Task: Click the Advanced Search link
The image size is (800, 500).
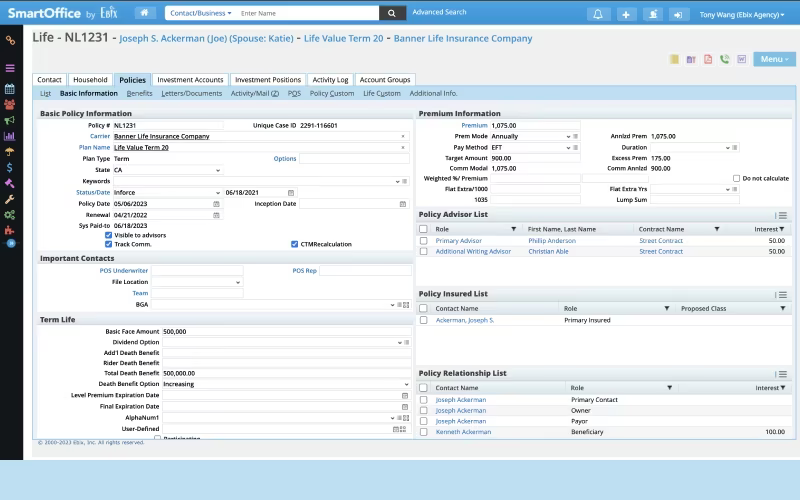Action: click(x=439, y=12)
